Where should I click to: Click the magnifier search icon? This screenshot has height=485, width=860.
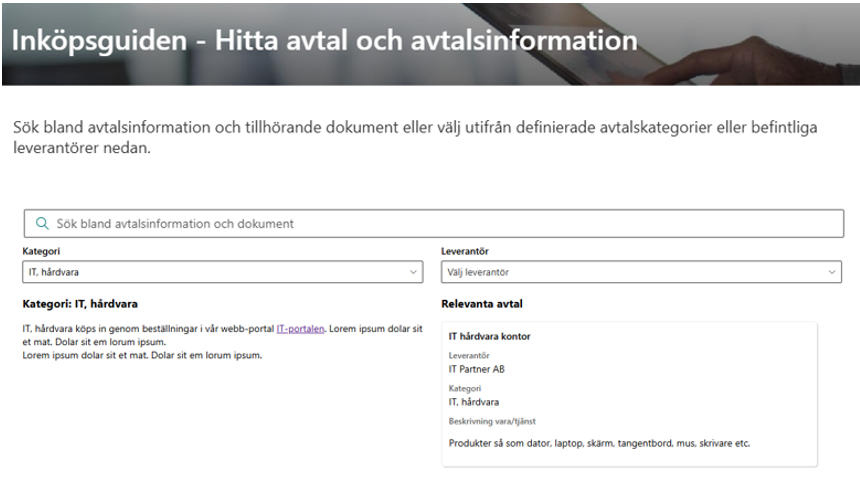pyautogui.click(x=42, y=223)
